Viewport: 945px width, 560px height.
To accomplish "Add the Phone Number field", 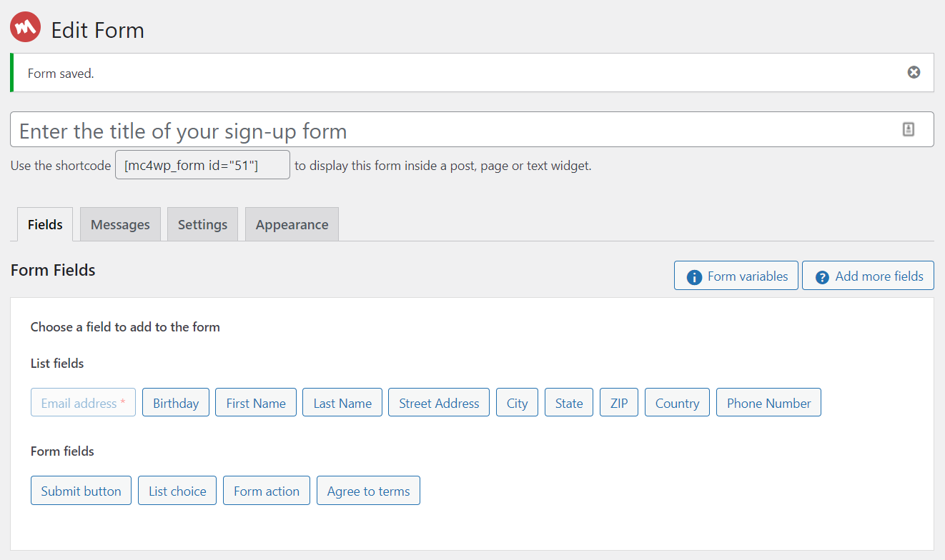I will pos(768,403).
